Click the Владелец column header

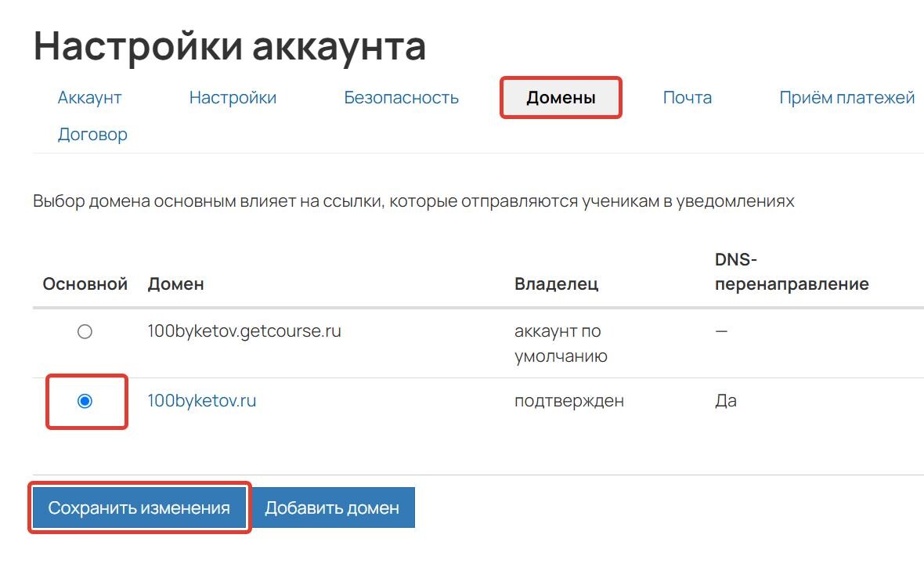pos(556,284)
